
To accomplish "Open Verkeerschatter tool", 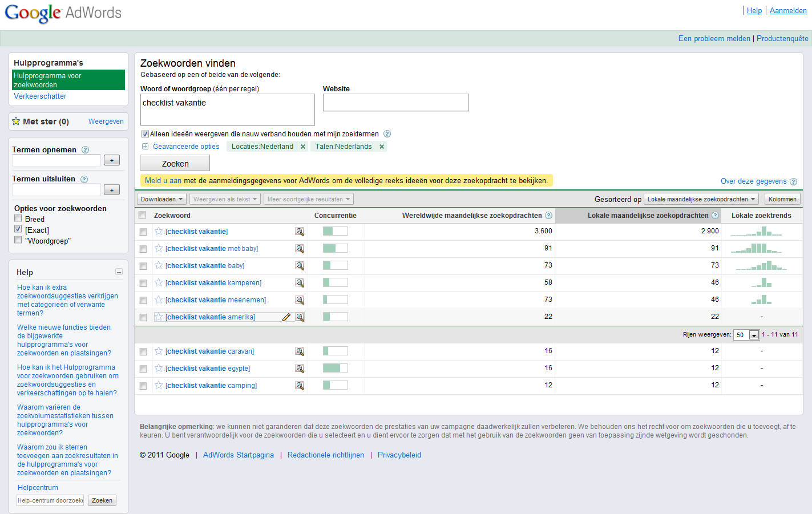I will (40, 96).
